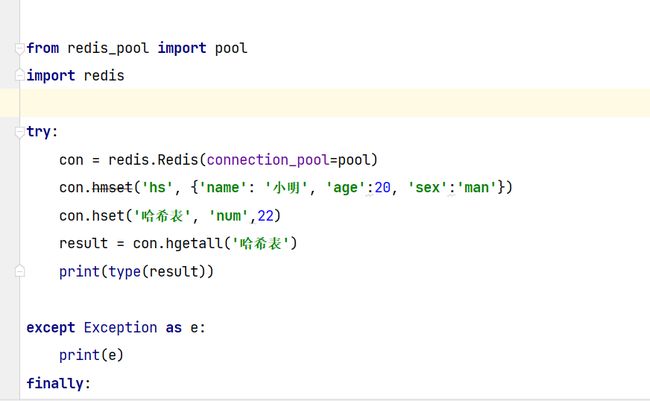The width and height of the screenshot is (650, 401).
Task: Collapse the try block fold marker
Action: [x=18, y=132]
